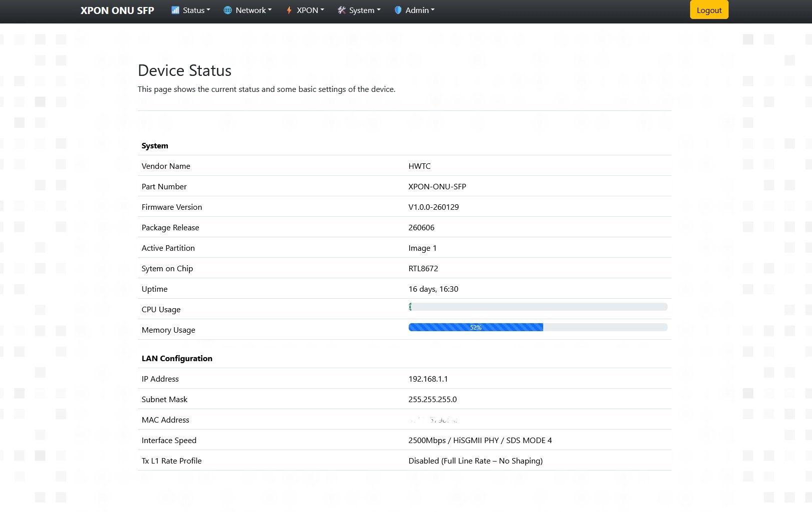The width and height of the screenshot is (812, 512).
Task: Click the XPON ONU SFP brand link
Action: (x=117, y=10)
